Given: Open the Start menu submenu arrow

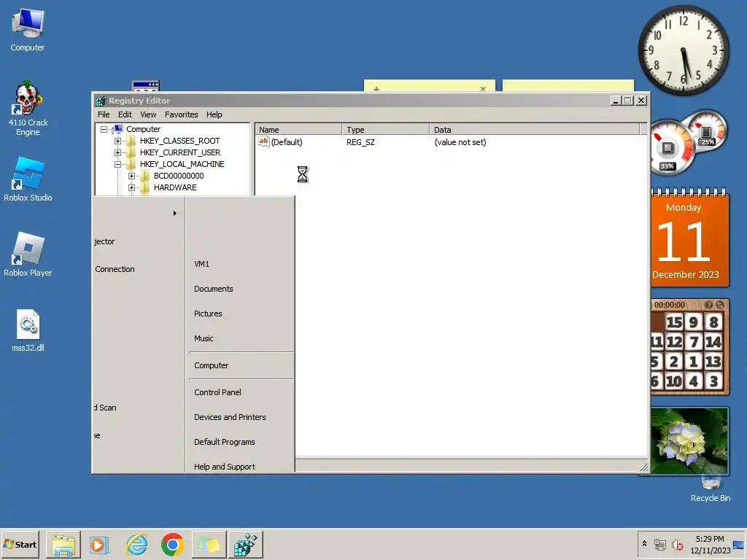Looking at the screenshot, I should tap(175, 214).
